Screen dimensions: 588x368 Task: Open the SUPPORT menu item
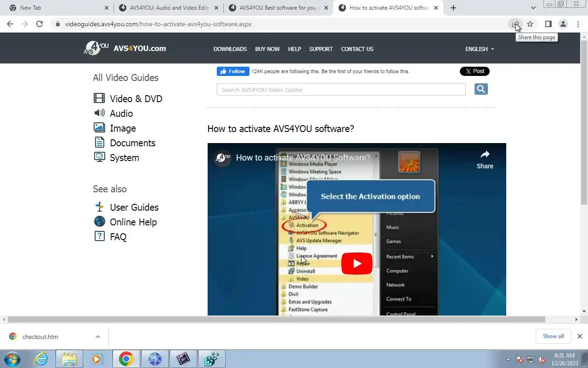pos(321,49)
